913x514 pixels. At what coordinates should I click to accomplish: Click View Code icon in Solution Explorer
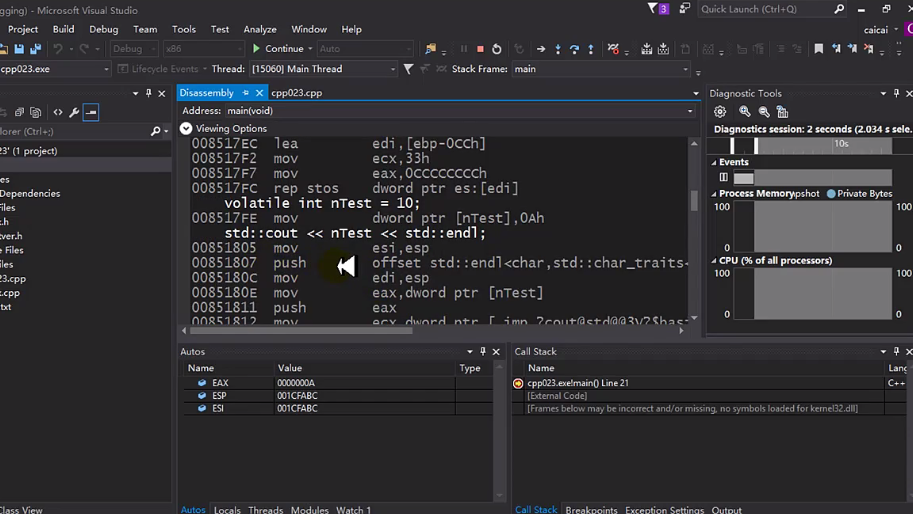[x=58, y=112]
